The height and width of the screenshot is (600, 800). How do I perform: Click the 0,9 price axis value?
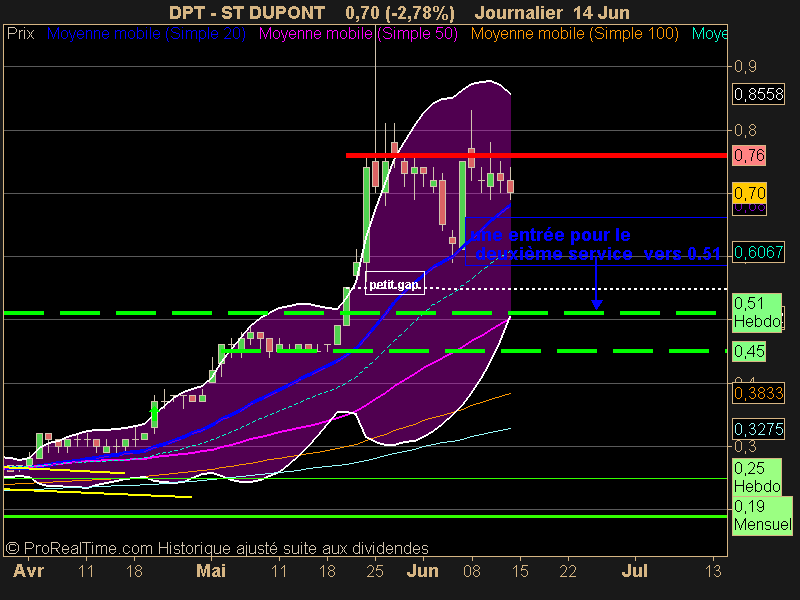[745, 66]
